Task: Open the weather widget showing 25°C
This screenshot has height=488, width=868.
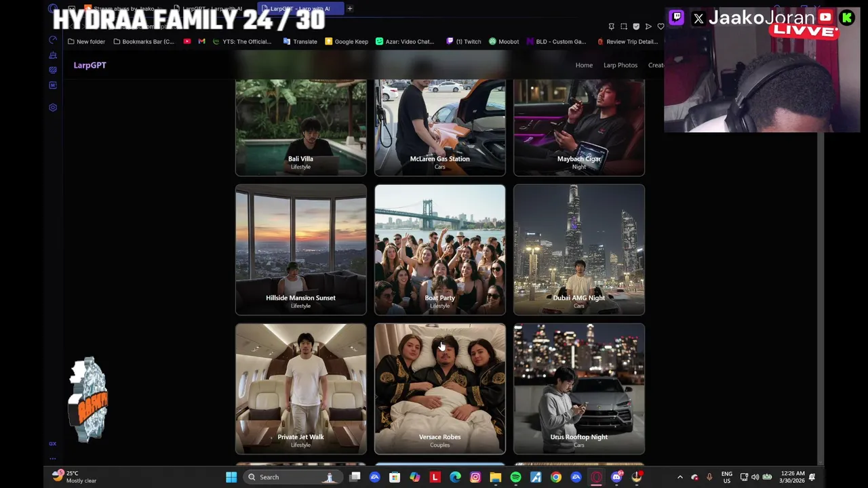Action: [75, 477]
